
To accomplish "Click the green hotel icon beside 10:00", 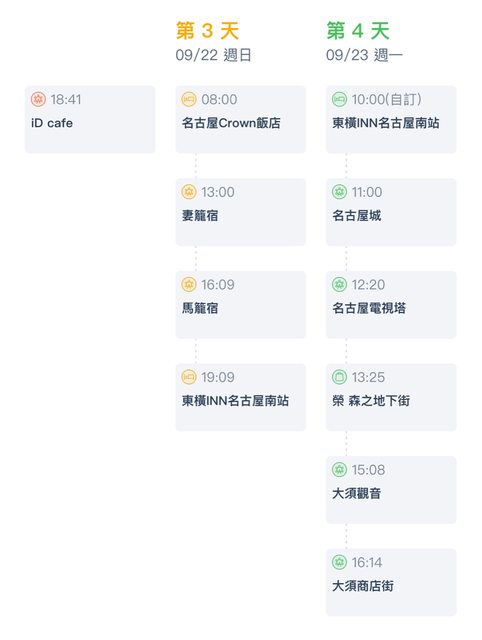I will click(339, 99).
